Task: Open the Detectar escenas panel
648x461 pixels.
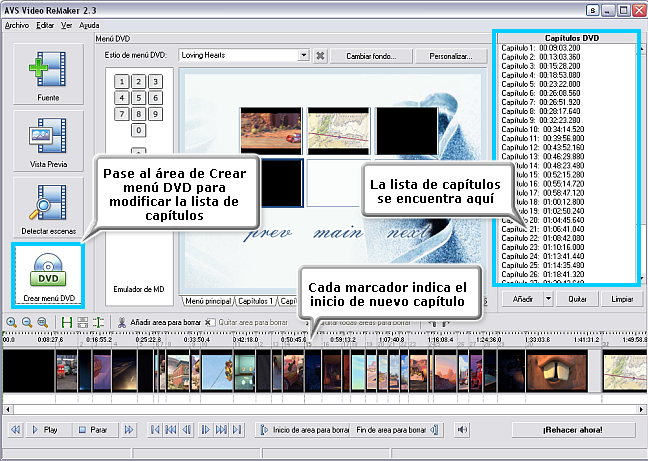Action: point(48,207)
